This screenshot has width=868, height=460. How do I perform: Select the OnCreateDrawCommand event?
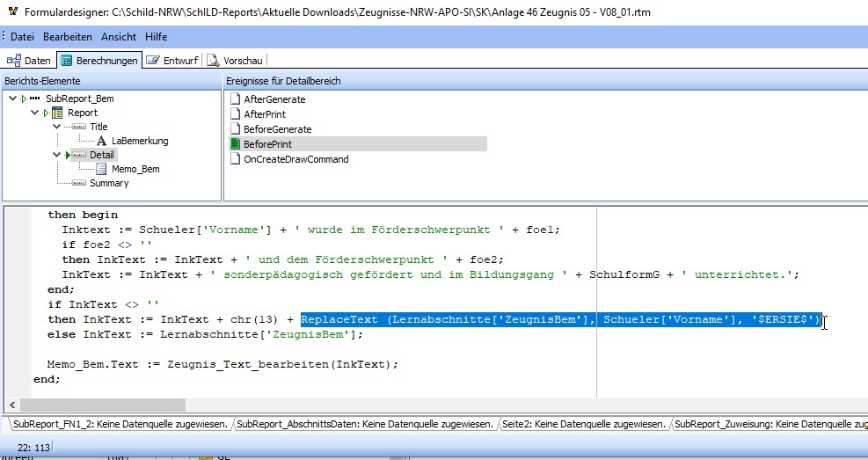(296, 159)
